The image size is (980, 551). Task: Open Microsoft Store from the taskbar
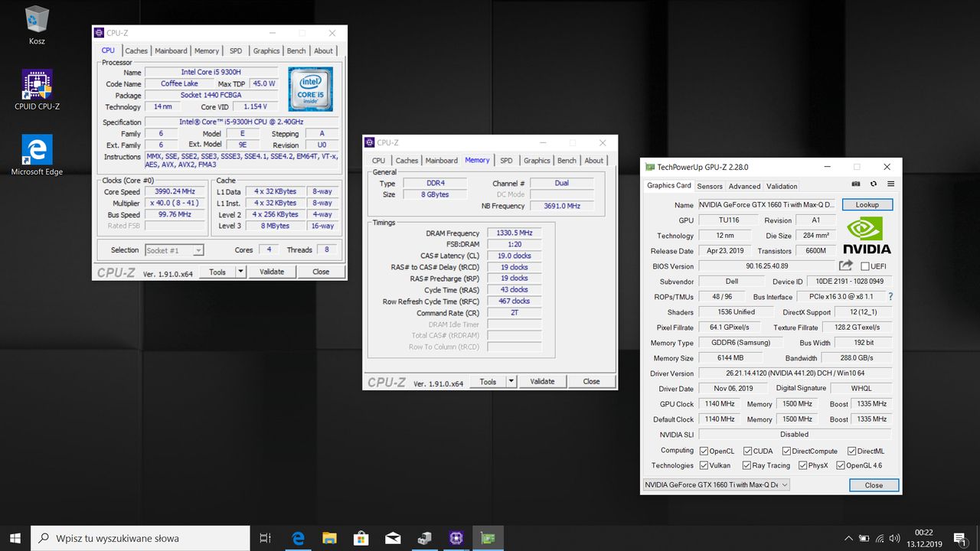click(361, 538)
